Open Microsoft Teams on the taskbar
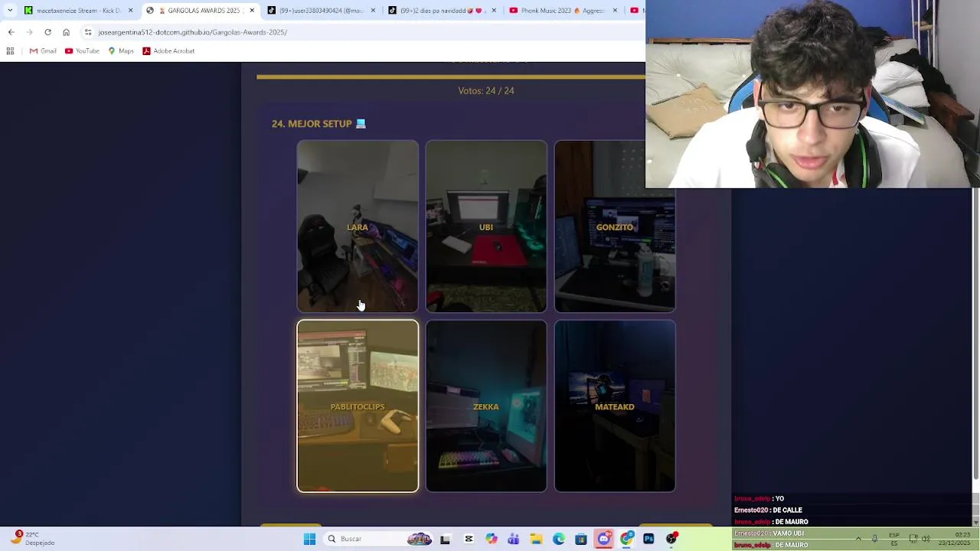980x551 pixels. coord(514,539)
